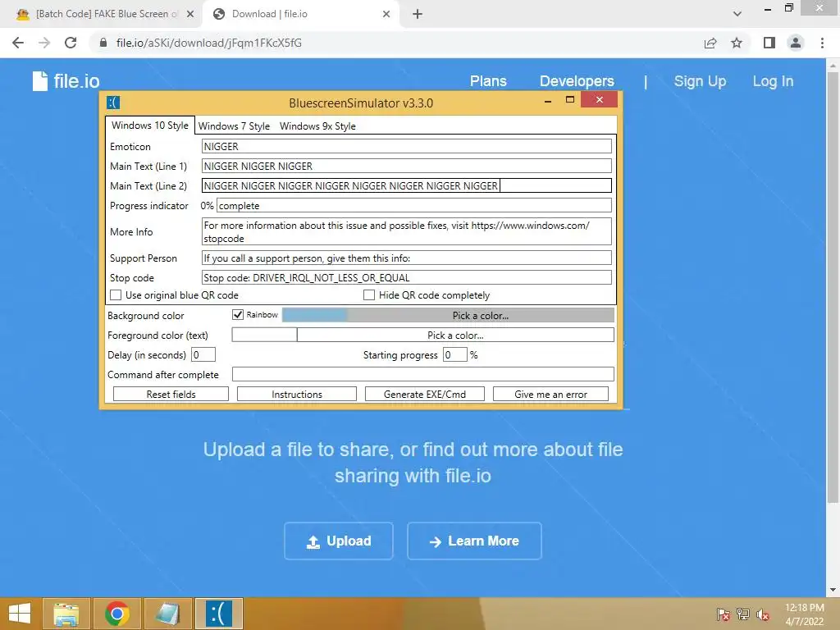Enable Use original blue QR code
Image resolution: width=840 pixels, height=630 pixels.
tap(116, 295)
